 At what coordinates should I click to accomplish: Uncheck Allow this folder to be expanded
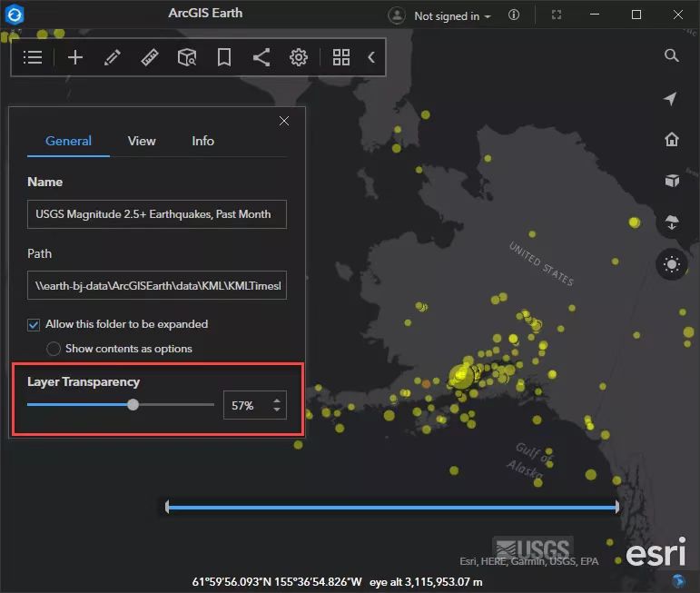click(x=34, y=324)
